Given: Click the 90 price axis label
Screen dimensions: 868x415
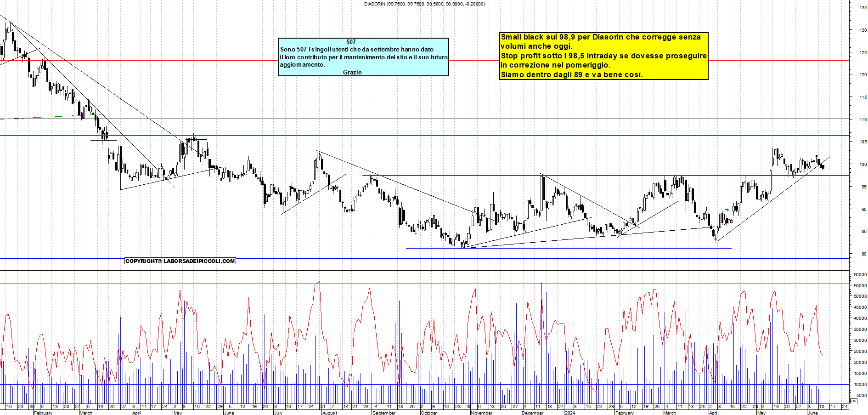Looking at the screenshot, I should click(864, 209).
